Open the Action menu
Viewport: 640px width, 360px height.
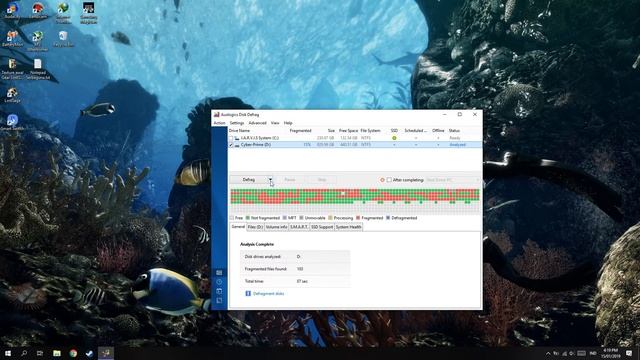click(219, 123)
